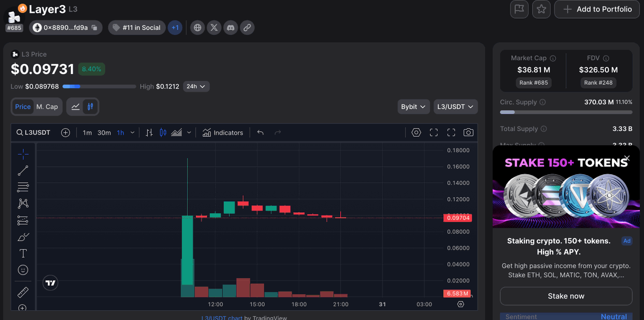Open the Bybit exchange dropdown

click(x=413, y=107)
